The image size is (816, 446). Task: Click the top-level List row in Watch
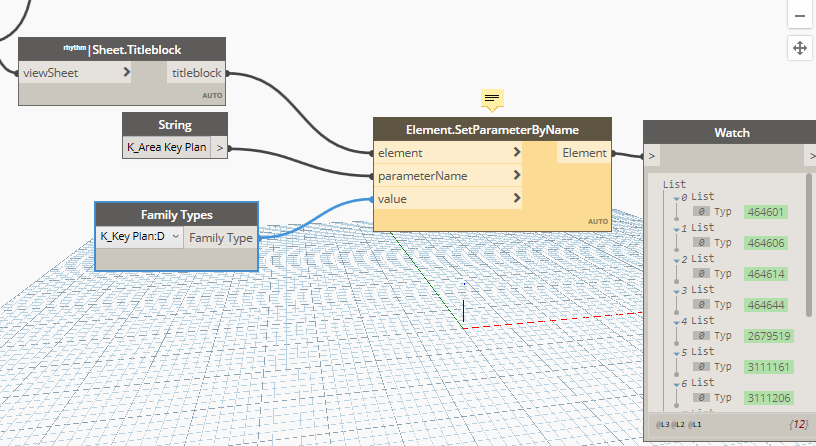[674, 184]
